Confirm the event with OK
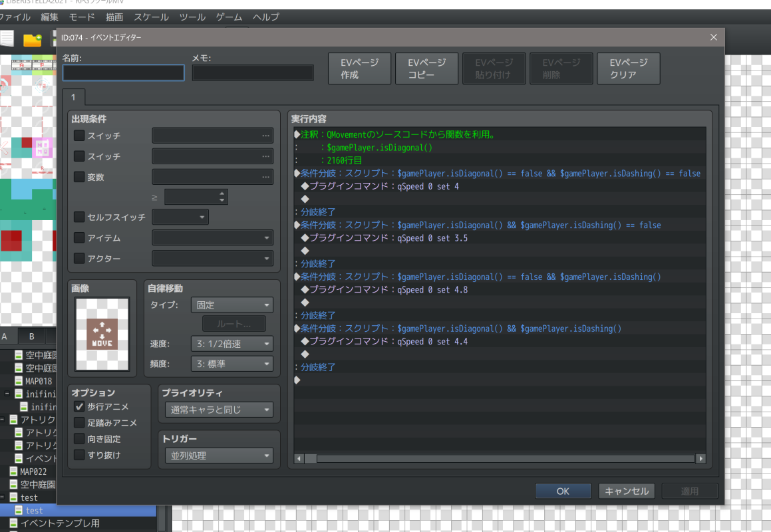The width and height of the screenshot is (771, 532). pyautogui.click(x=563, y=491)
